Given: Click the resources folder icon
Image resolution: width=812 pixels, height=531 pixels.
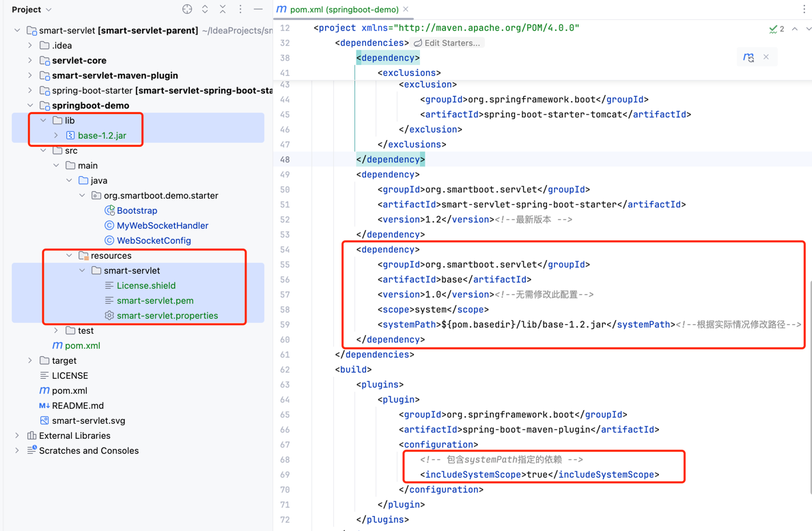Looking at the screenshot, I should click(83, 256).
